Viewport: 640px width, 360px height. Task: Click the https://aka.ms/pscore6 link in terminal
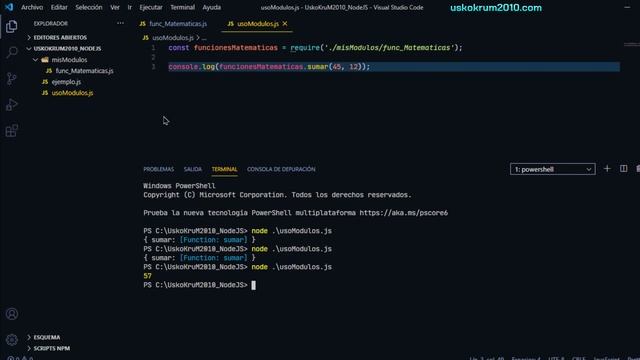pyautogui.click(x=403, y=213)
